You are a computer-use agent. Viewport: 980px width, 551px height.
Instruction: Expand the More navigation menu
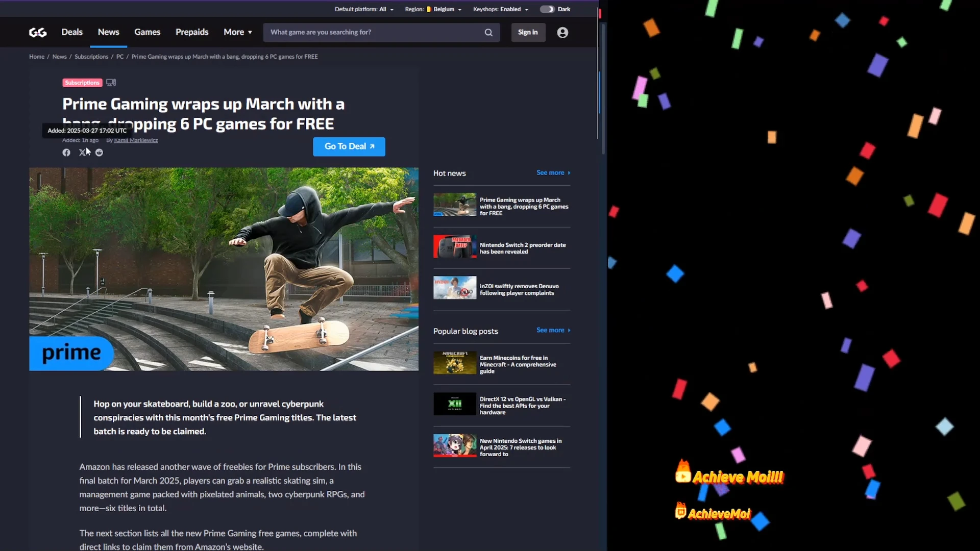238,32
